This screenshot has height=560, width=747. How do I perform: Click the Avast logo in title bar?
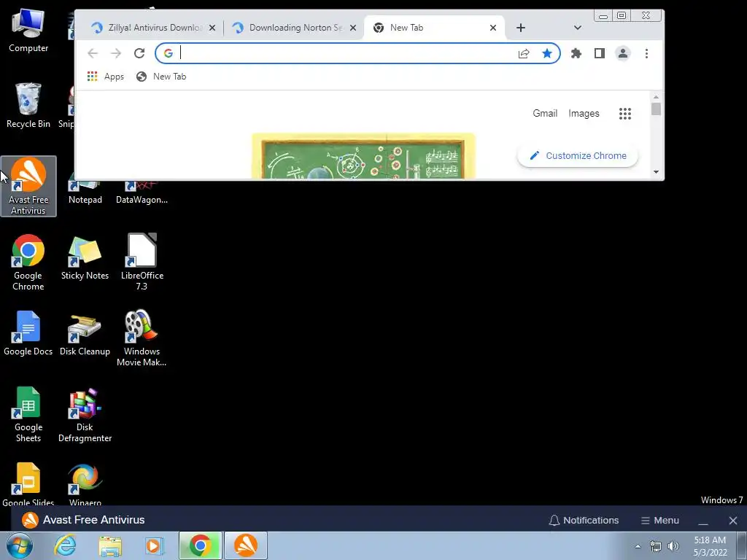pyautogui.click(x=30, y=520)
